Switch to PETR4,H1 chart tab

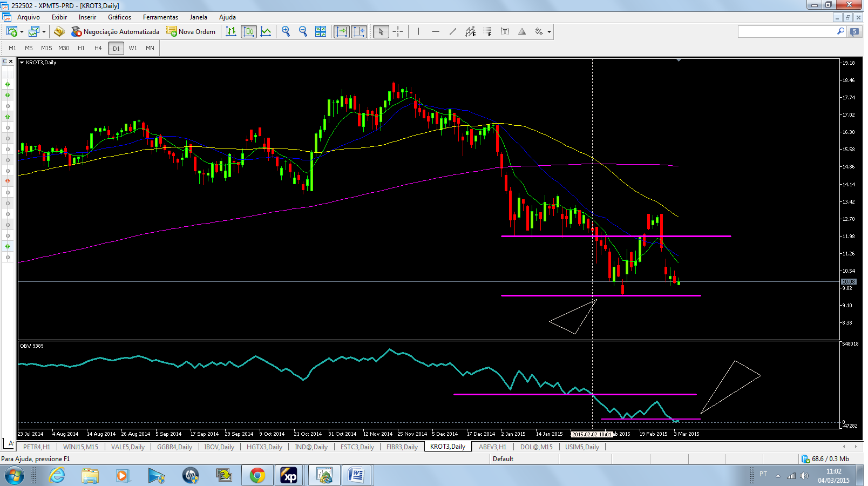pos(37,447)
